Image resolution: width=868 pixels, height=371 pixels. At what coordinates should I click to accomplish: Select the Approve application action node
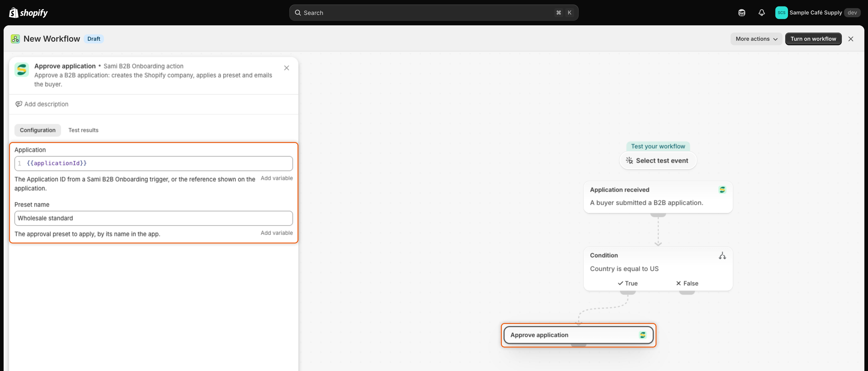point(578,335)
